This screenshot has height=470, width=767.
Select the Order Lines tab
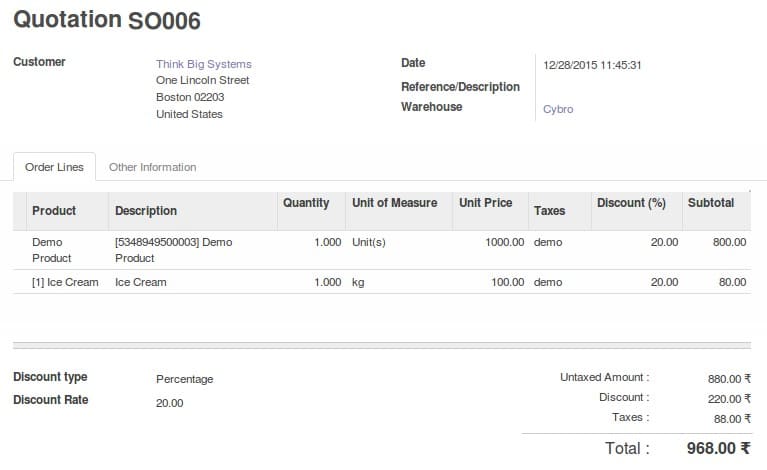point(54,167)
